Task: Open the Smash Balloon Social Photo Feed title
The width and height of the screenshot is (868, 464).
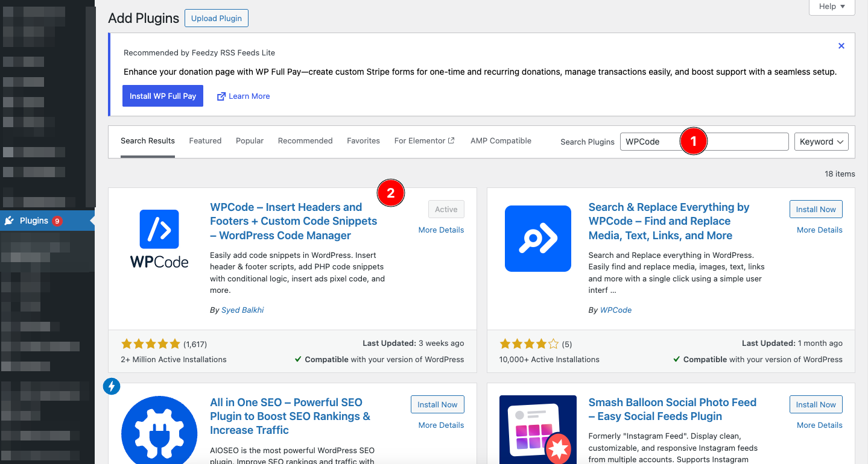Action: pos(672,409)
